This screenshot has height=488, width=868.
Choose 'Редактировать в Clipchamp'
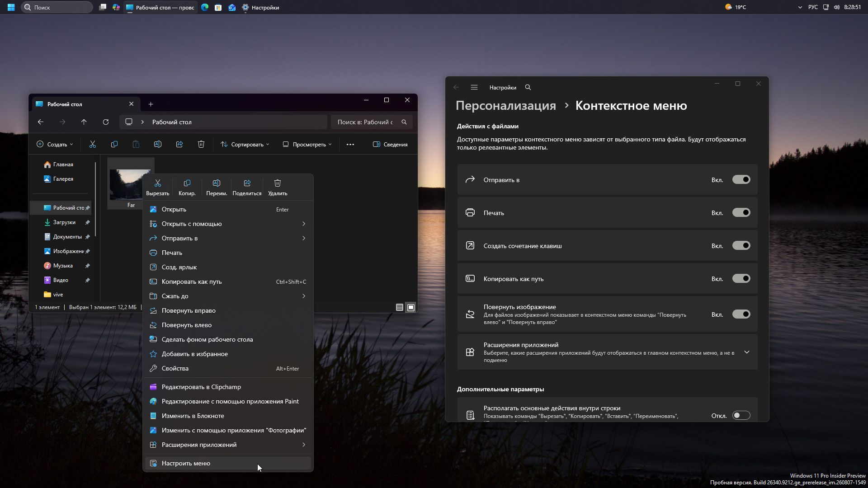click(228, 387)
